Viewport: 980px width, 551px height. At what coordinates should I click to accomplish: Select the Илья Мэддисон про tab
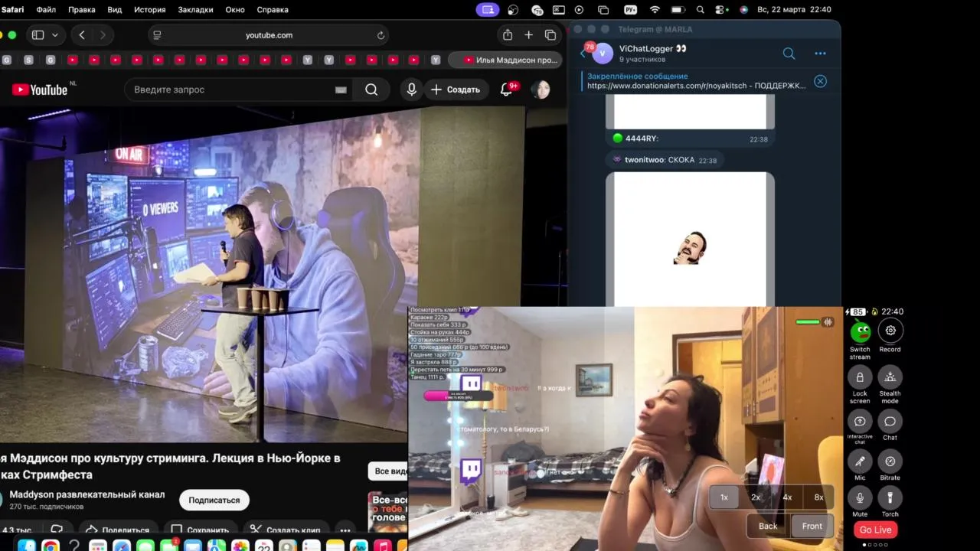(x=506, y=60)
